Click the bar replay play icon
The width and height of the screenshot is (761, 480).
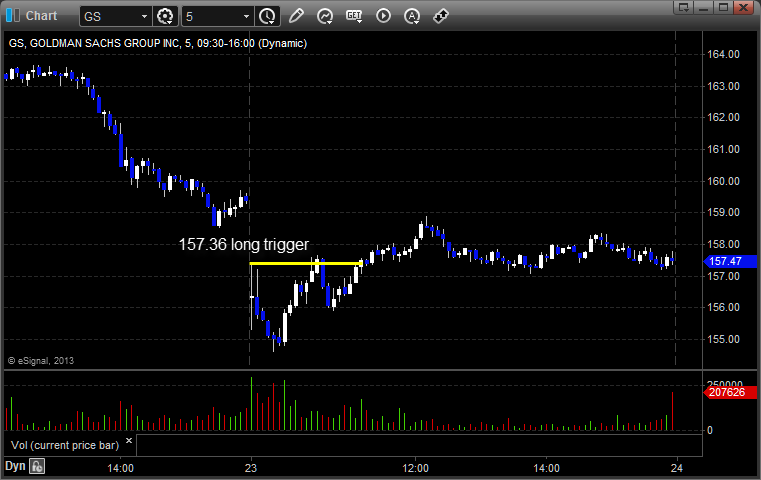click(383, 16)
